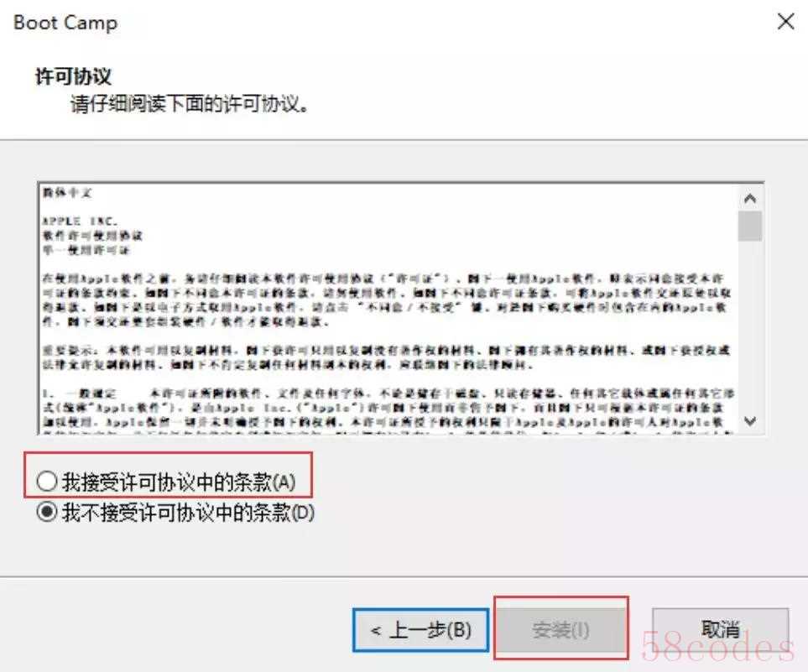Close the Boot Camp installer window
Viewport: 808px width, 672px height.
[x=786, y=22]
